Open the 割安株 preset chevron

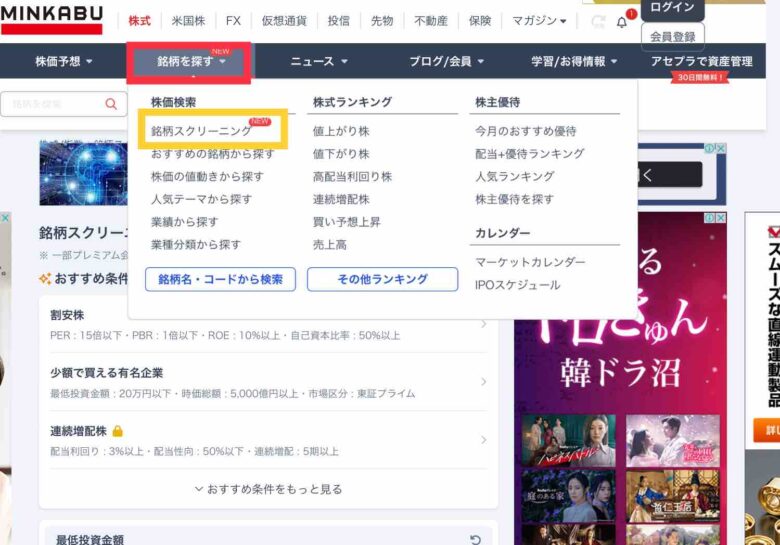coord(484,324)
